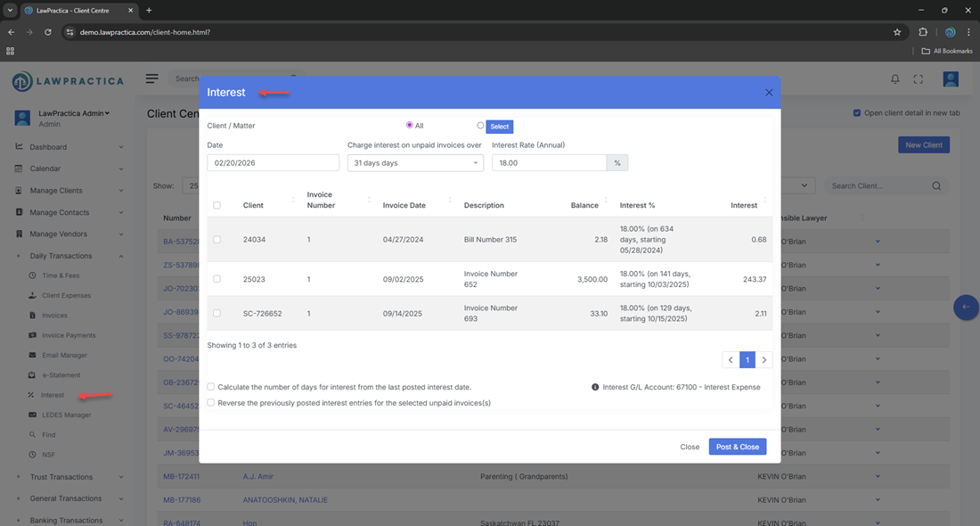
Task: Click the user profile avatar icon
Action: pyautogui.click(x=951, y=79)
